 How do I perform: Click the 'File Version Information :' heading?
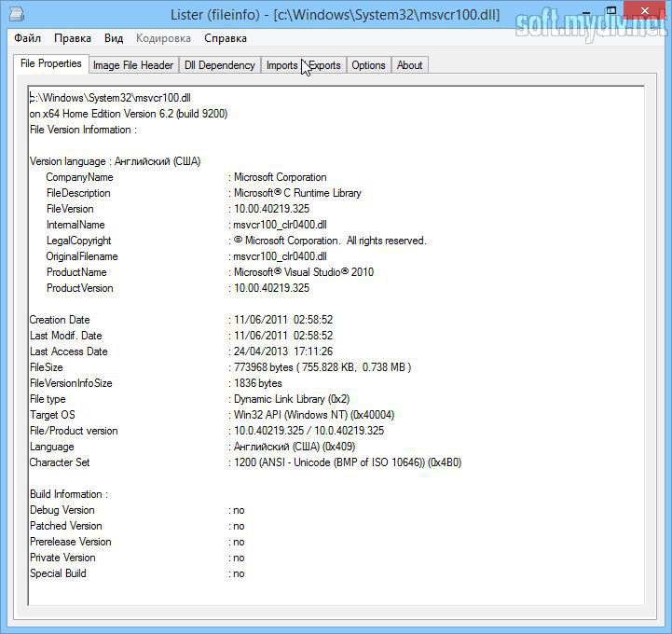pyautogui.click(x=83, y=130)
